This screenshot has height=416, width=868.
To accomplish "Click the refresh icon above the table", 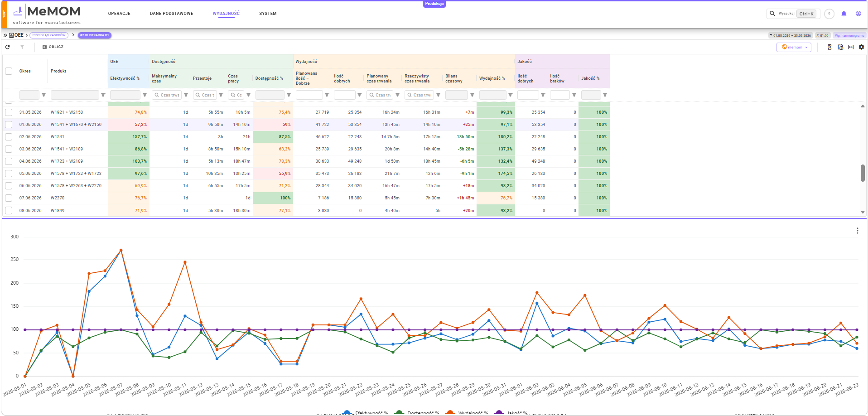I will tap(7, 47).
